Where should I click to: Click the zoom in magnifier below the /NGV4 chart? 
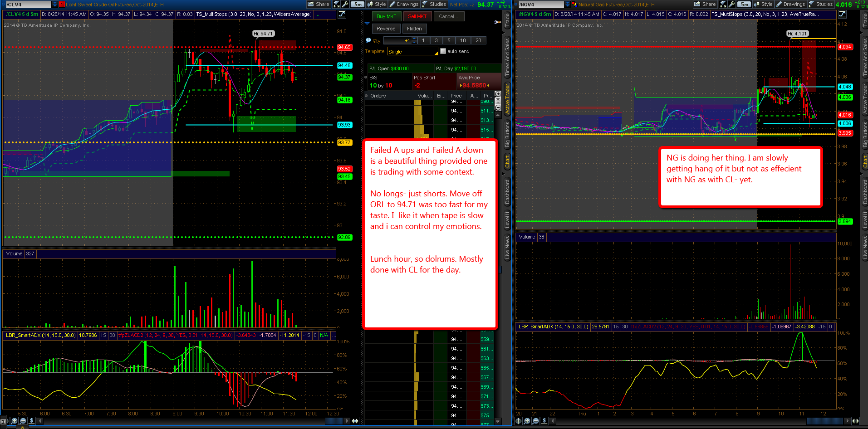click(527, 421)
